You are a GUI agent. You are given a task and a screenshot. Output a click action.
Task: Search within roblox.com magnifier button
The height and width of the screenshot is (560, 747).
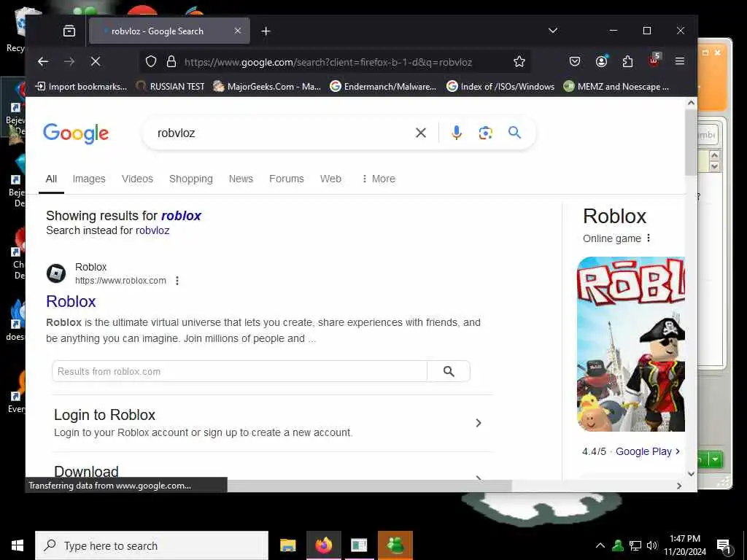coord(449,371)
